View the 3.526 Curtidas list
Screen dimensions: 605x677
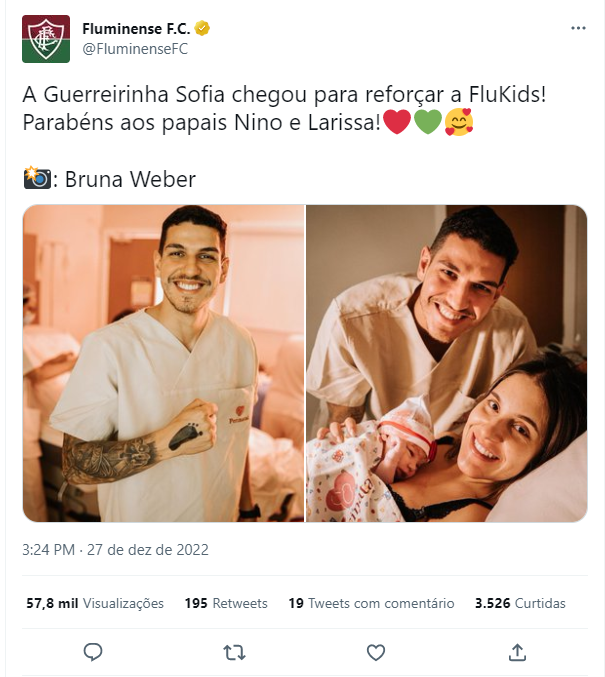click(x=520, y=603)
